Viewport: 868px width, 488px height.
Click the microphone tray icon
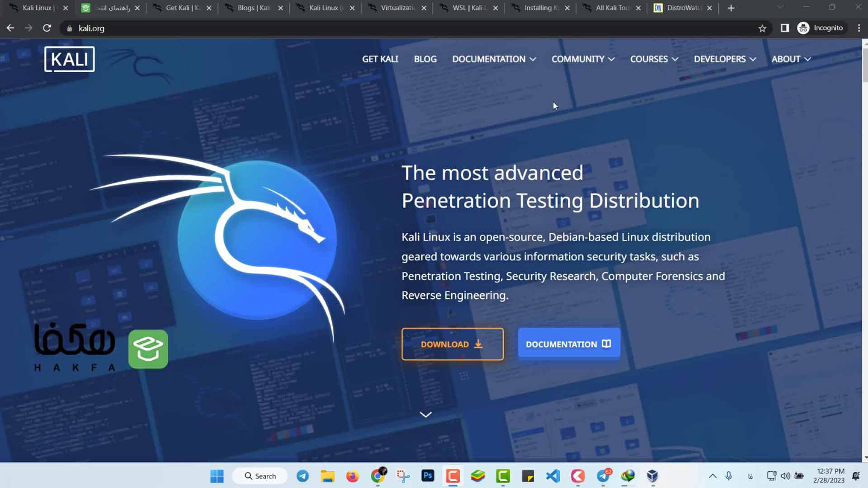point(729,476)
